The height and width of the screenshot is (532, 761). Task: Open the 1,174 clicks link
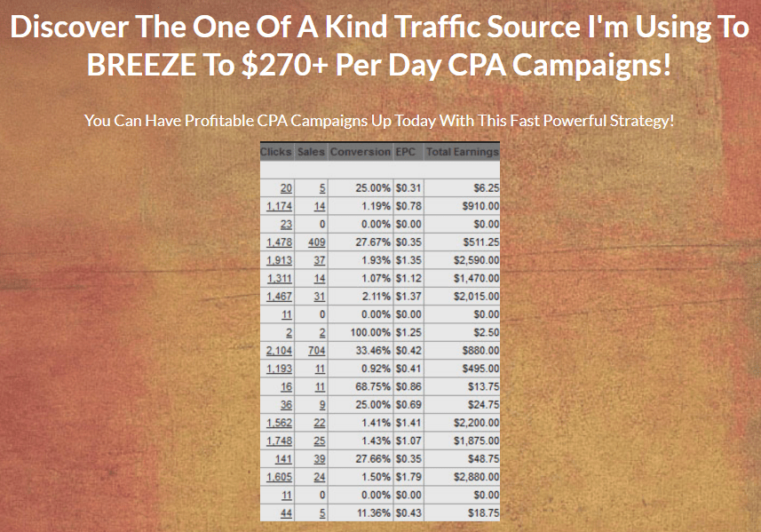coord(279,206)
